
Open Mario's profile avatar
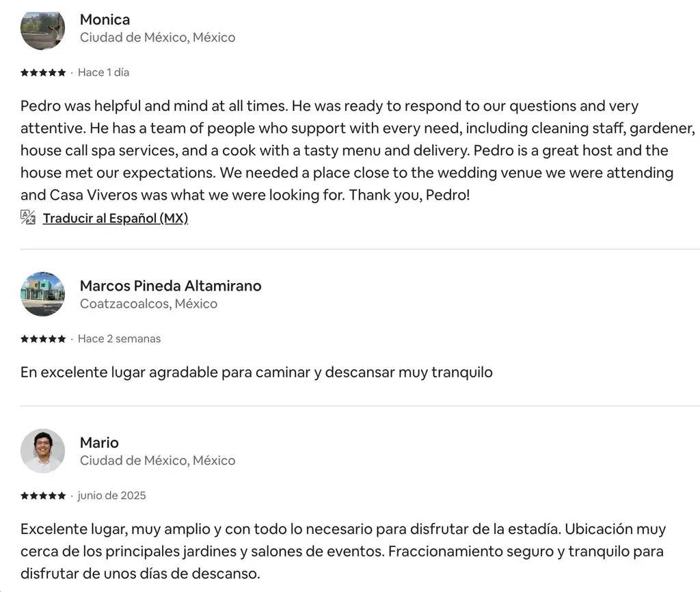point(42,451)
